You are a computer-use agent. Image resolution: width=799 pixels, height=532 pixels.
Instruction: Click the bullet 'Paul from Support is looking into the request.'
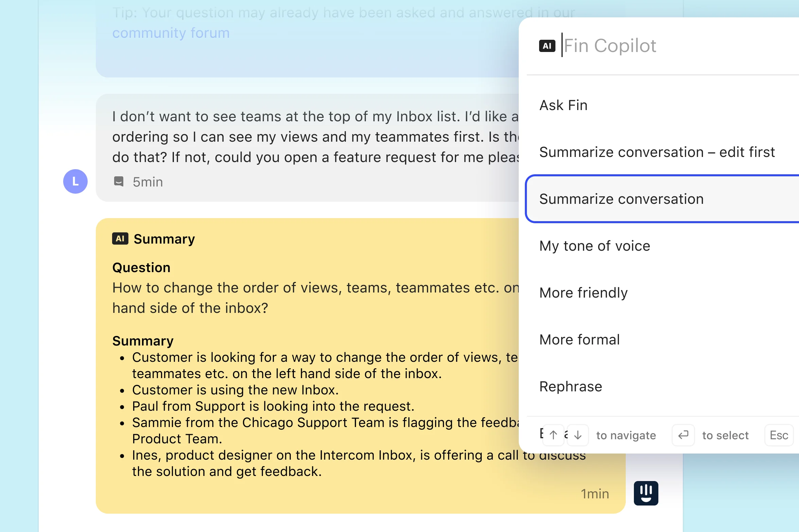tap(273, 406)
